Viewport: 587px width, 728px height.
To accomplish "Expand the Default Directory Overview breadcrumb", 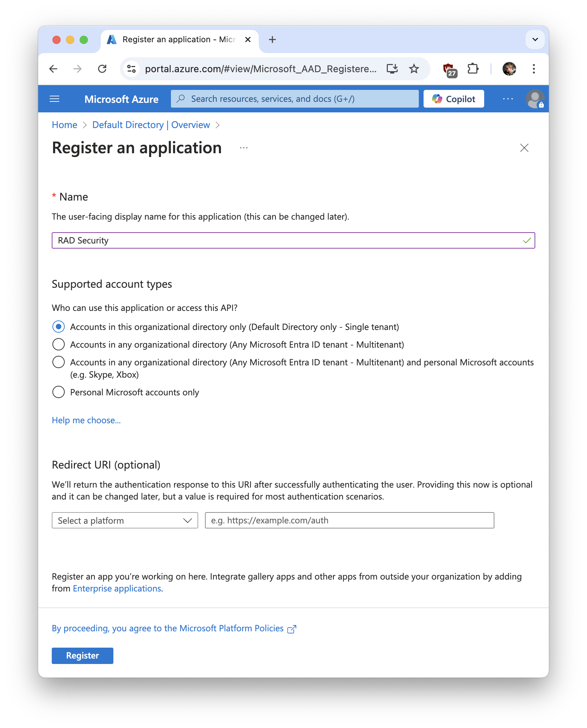I will pyautogui.click(x=151, y=125).
